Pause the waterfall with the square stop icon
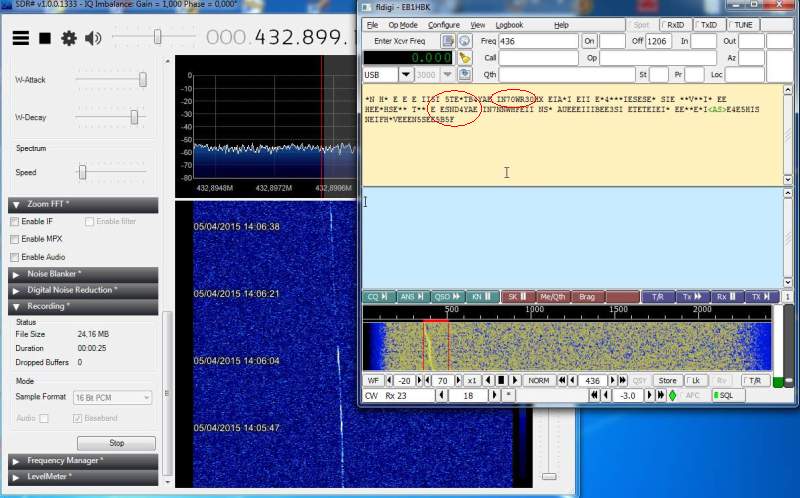 click(x=501, y=381)
